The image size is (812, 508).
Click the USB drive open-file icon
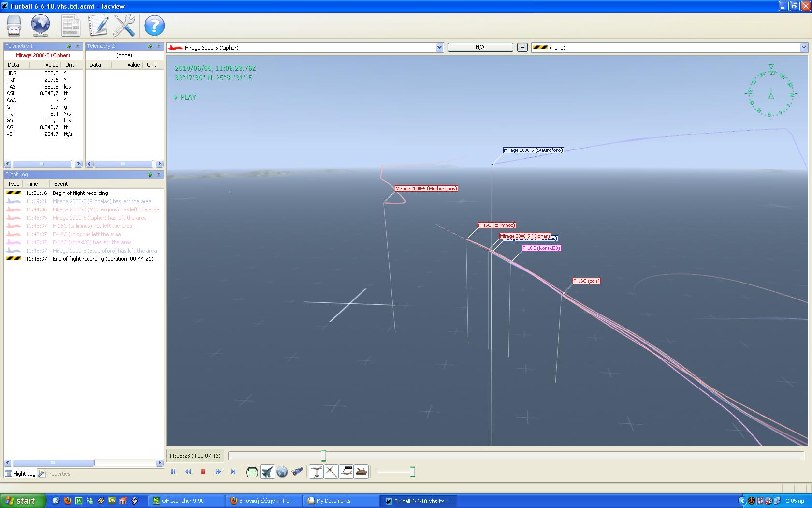14,26
